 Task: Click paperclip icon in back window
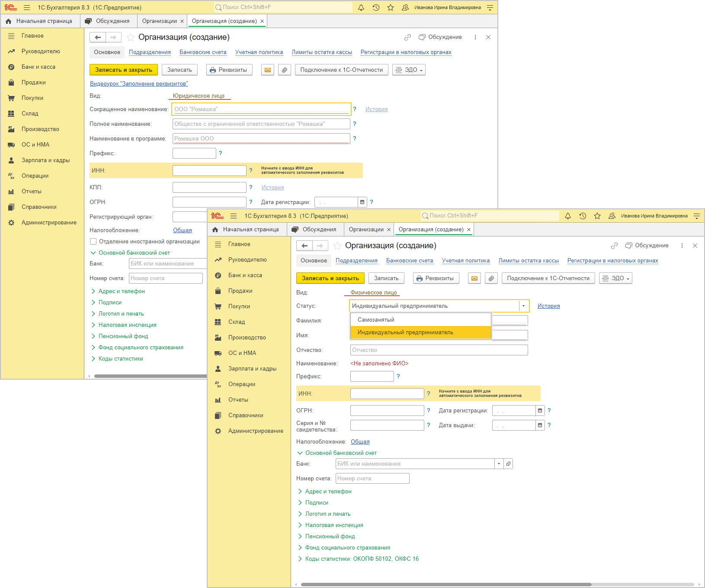pos(284,70)
